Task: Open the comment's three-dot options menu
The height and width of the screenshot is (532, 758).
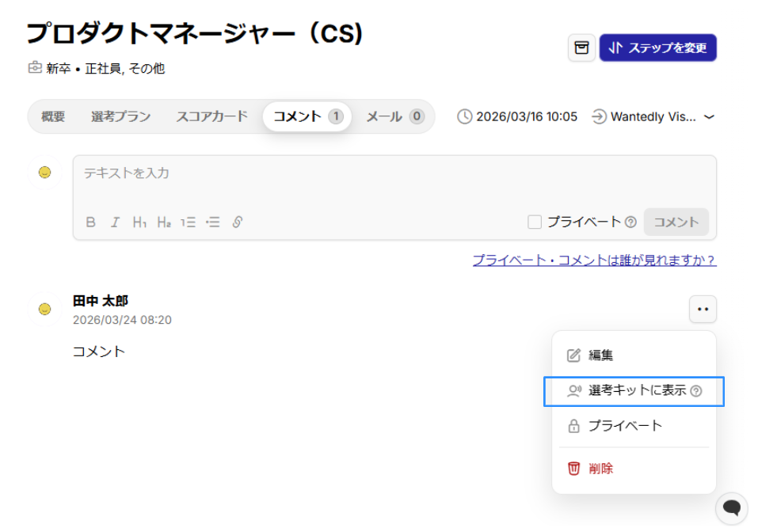Action: coord(703,309)
